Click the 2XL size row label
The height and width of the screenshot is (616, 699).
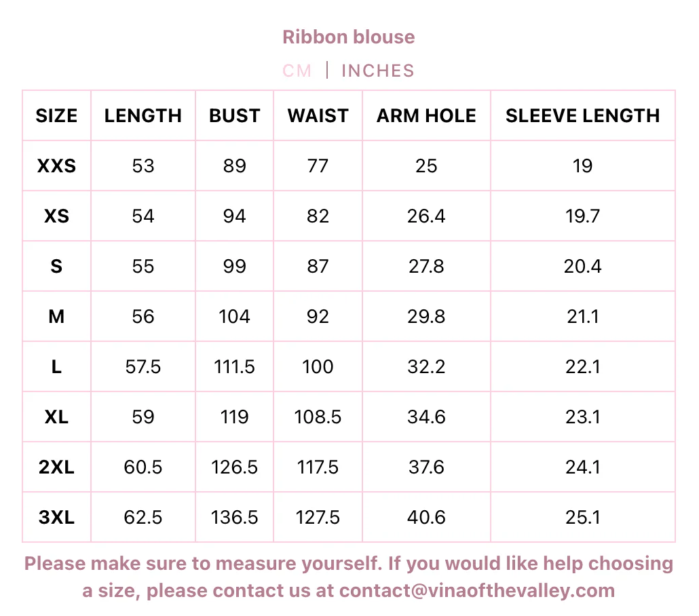[56, 467]
